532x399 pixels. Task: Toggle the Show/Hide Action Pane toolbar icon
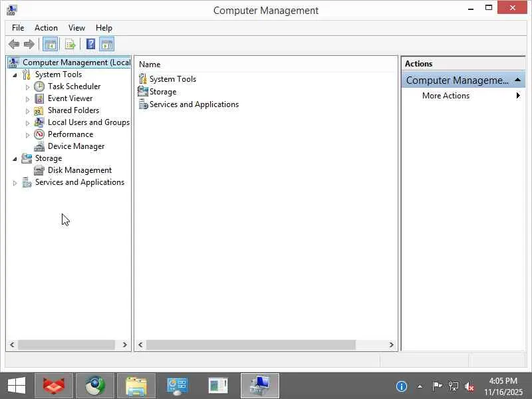click(106, 44)
